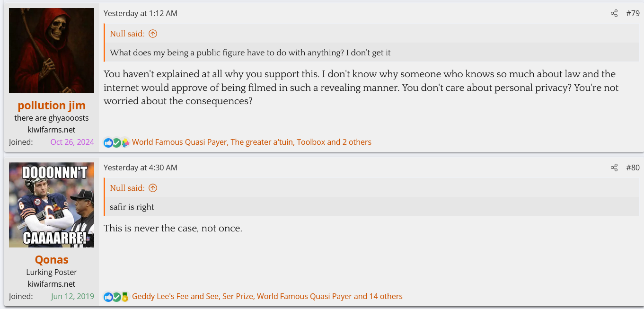Click green checkmark reaction on post #80
644x309 pixels.
(x=116, y=297)
